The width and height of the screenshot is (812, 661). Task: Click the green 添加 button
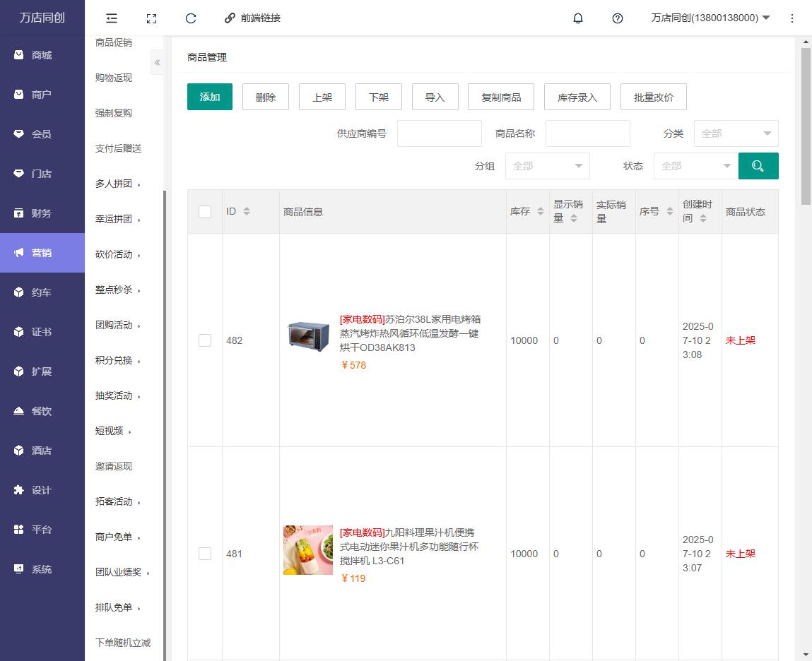[209, 97]
